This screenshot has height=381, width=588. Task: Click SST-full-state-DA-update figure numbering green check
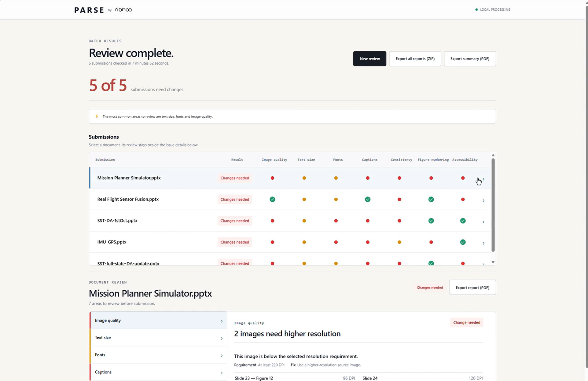[431, 263]
